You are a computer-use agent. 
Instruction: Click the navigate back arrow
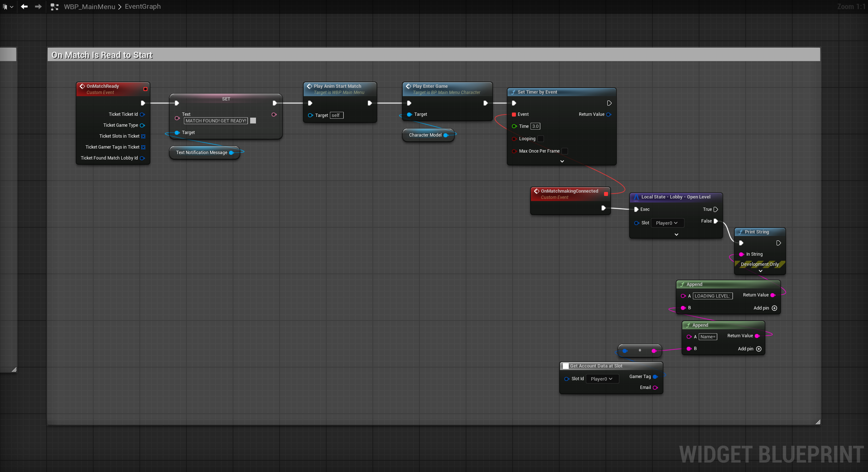[24, 7]
